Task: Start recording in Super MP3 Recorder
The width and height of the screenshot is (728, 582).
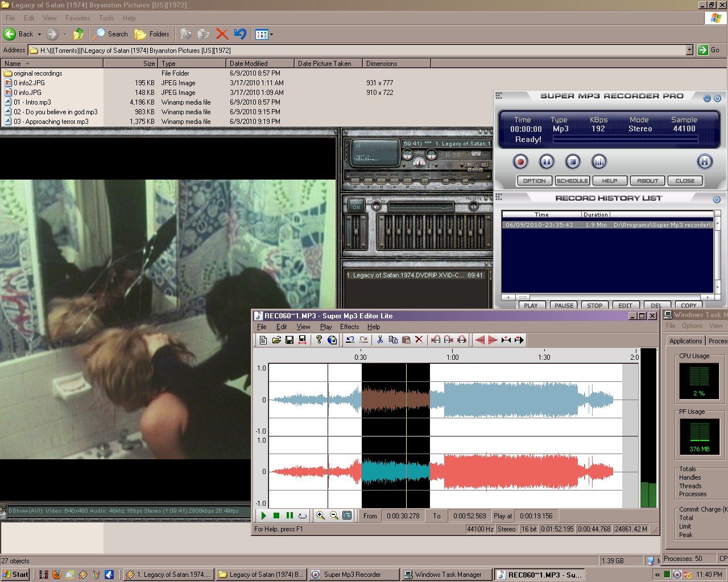Action: tap(520, 162)
